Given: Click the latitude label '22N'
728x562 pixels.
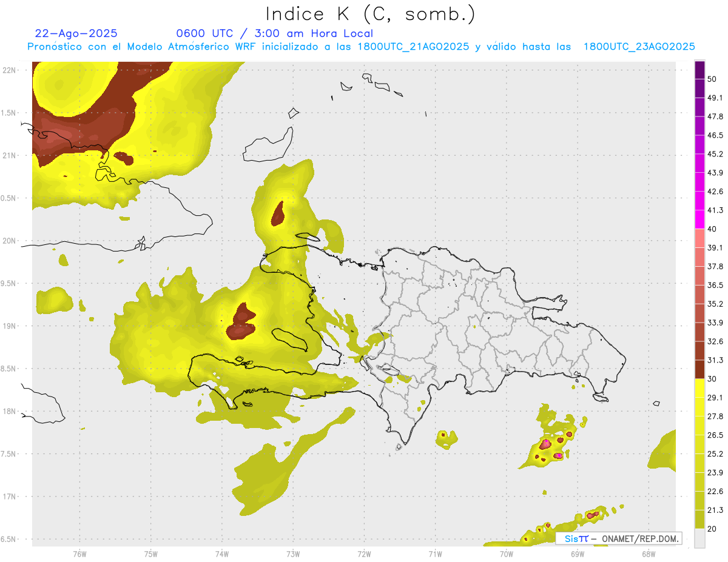Looking at the screenshot, I should [9, 70].
